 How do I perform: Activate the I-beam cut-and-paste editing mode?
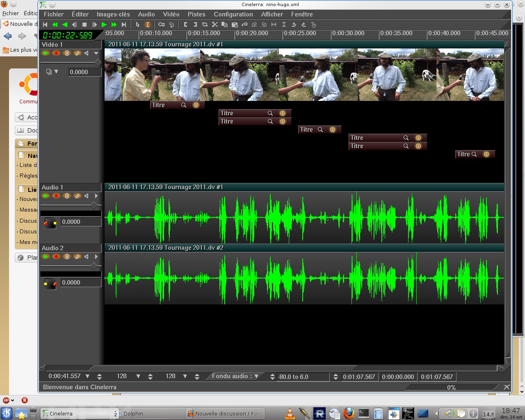click(148, 25)
